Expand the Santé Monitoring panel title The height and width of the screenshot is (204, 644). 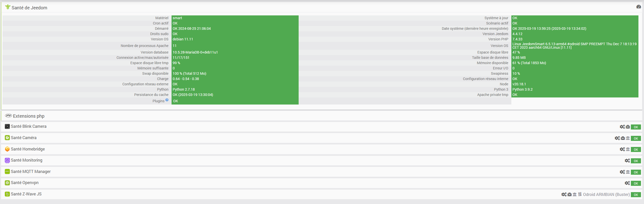click(27, 160)
